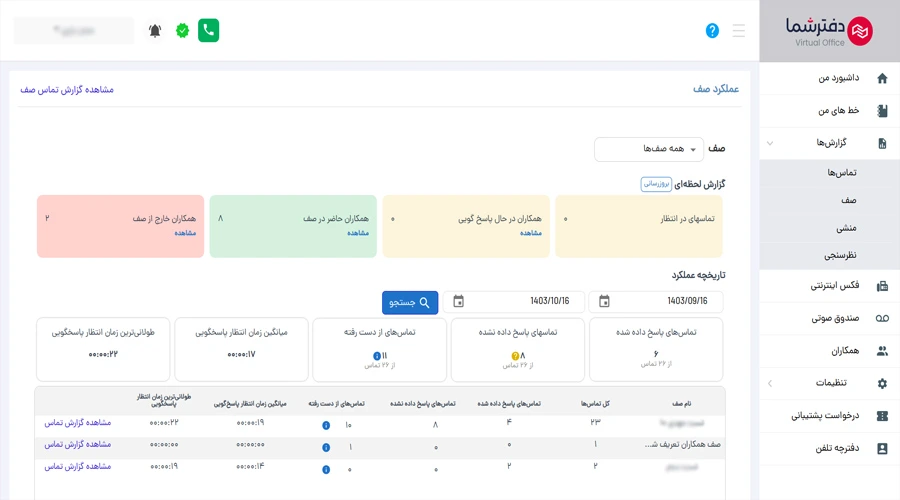Image resolution: width=900 pixels, height=500 pixels.
Task: Click the blurred user name field
Action: point(73,30)
